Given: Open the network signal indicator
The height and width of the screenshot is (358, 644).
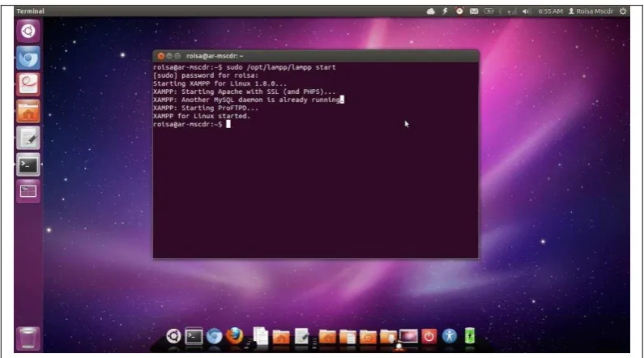Looking at the screenshot, I should click(512, 11).
